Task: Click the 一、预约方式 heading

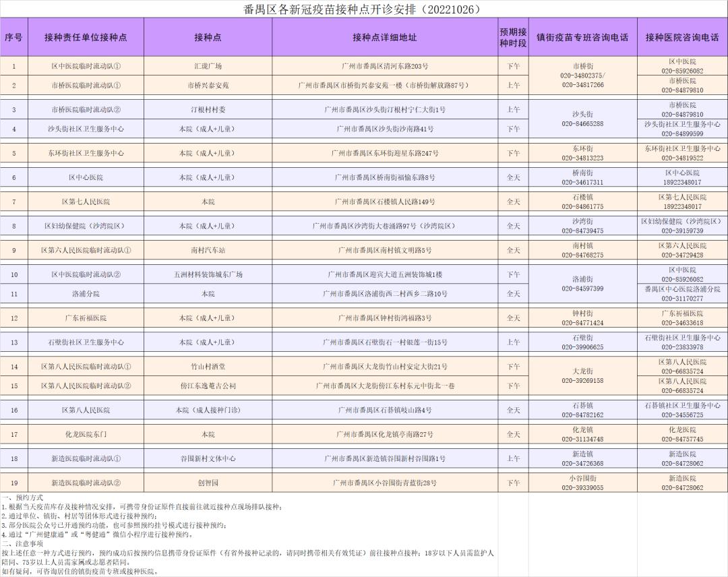Action: click(22, 497)
